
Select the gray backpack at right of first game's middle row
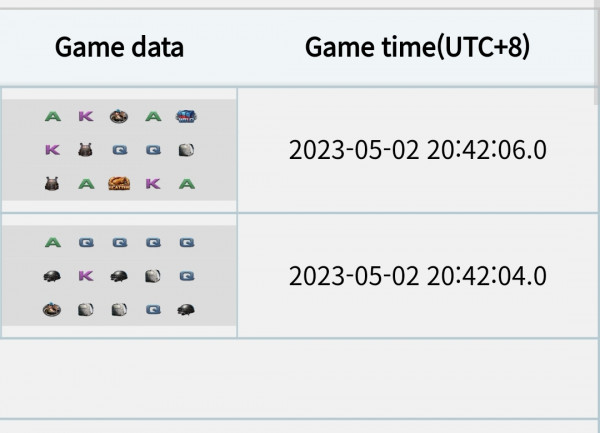[186, 150]
